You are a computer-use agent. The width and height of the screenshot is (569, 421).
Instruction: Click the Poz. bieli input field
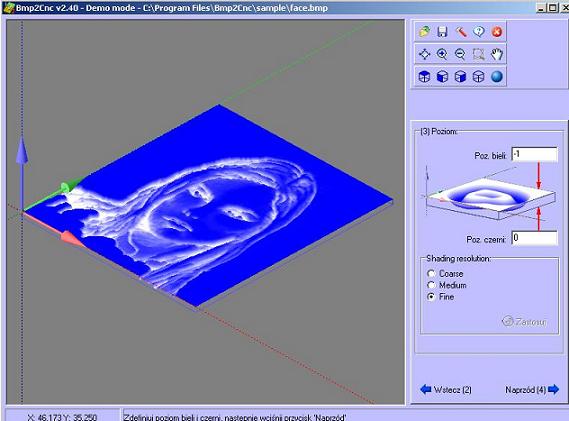(x=535, y=154)
